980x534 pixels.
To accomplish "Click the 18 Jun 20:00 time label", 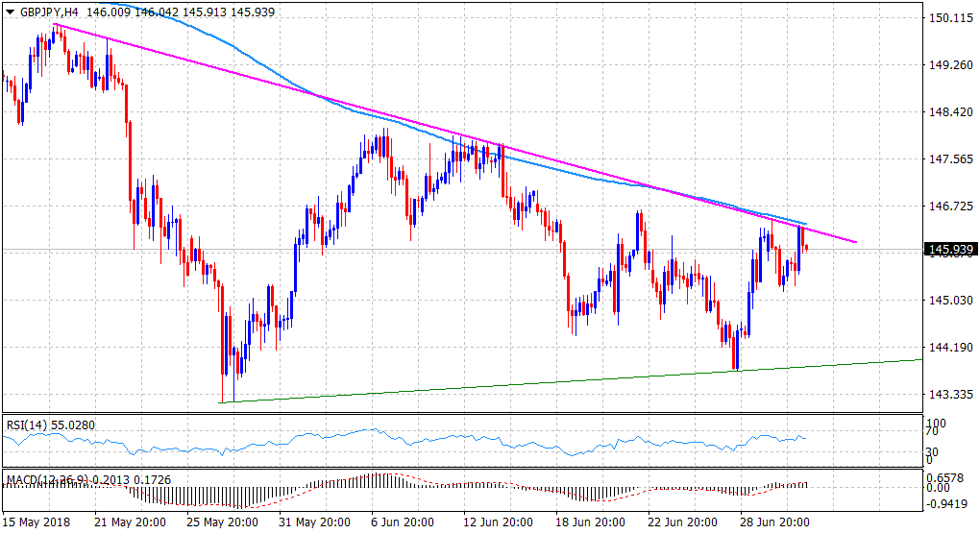I will coord(590,522).
